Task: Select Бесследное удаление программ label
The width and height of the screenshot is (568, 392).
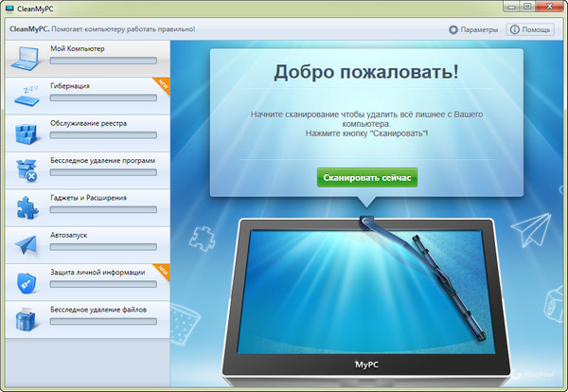Action: pyautogui.click(x=103, y=161)
